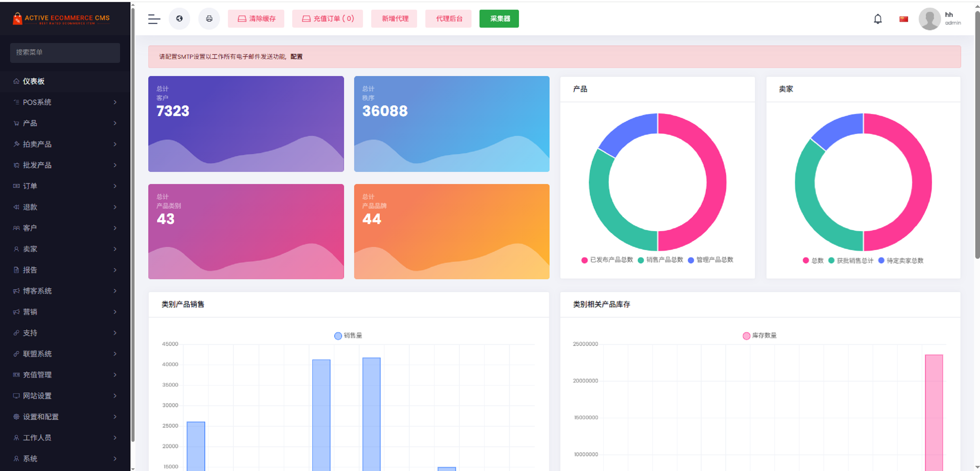This screenshot has height=471, width=980.
Task: Click the China flag language icon
Action: pyautogui.click(x=904, y=19)
